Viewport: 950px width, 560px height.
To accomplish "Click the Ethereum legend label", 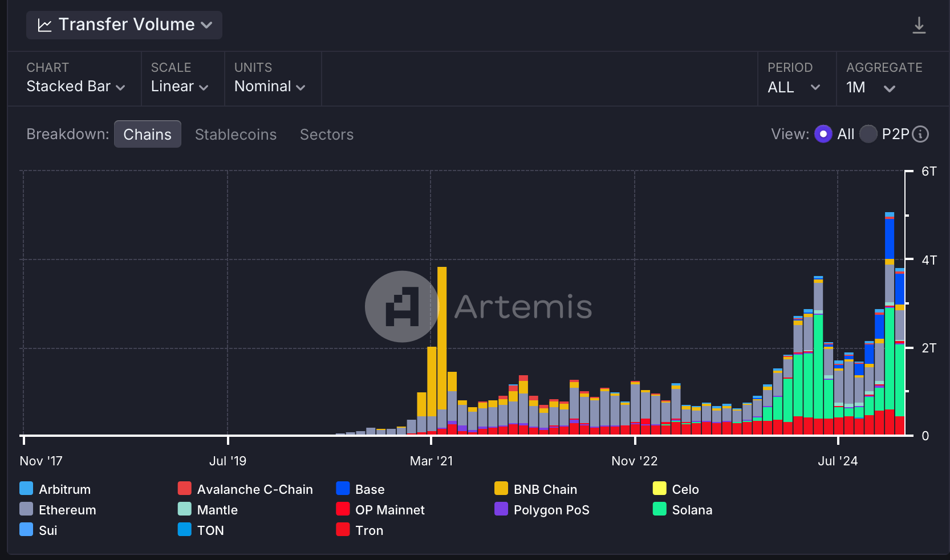I will tap(67, 510).
